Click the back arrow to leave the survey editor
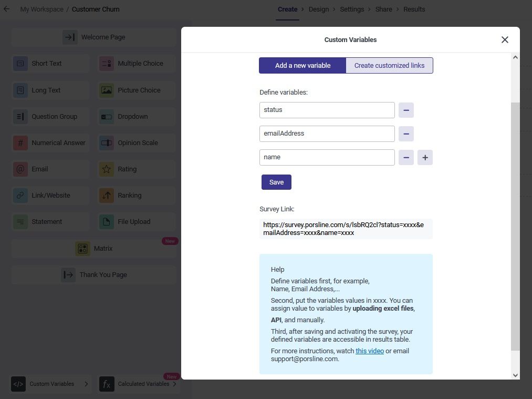This screenshot has width=532, height=399. click(6, 9)
